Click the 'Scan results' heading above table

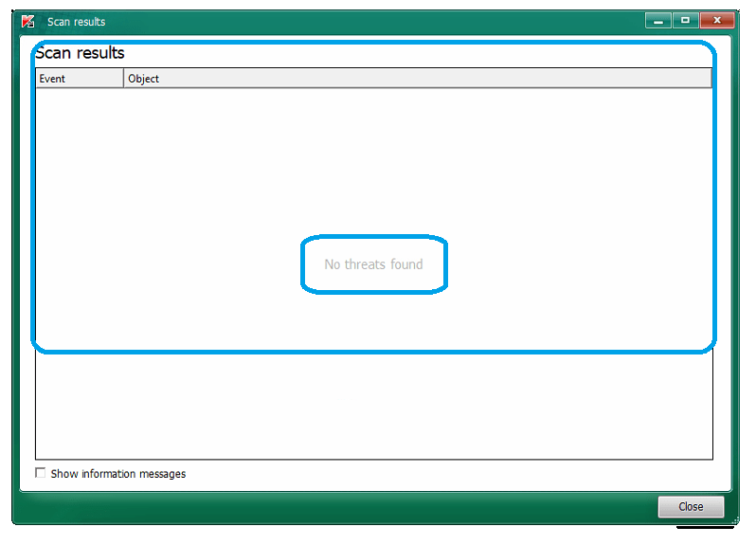81,53
